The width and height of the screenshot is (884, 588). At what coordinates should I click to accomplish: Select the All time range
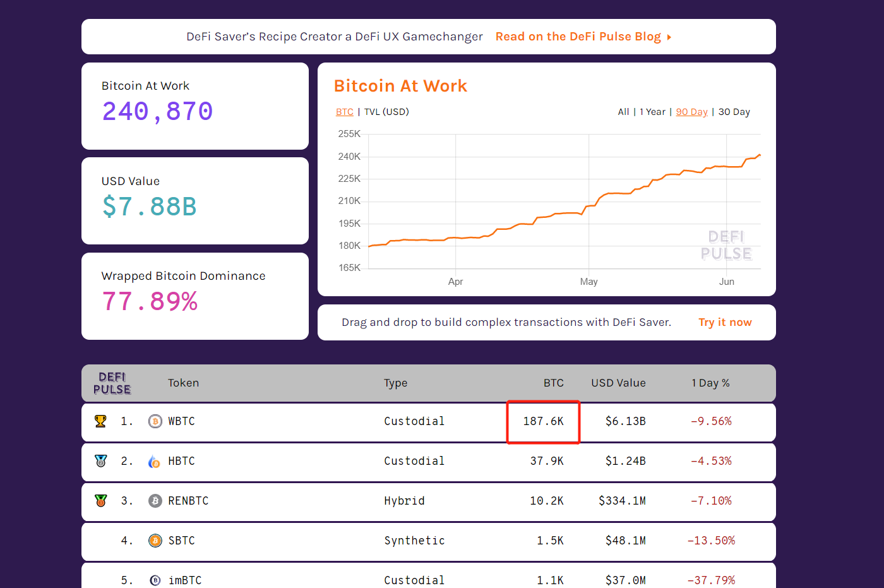[623, 112]
